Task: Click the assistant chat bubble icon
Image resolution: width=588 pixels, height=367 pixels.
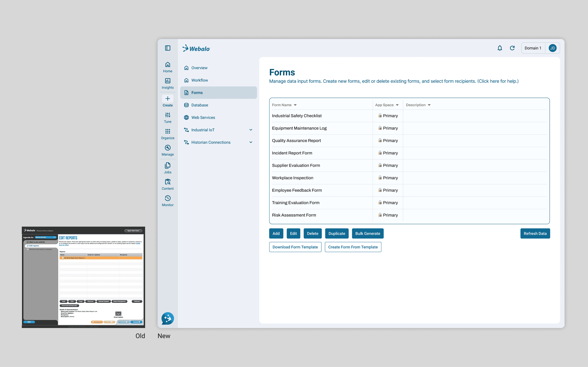Action: point(168,318)
